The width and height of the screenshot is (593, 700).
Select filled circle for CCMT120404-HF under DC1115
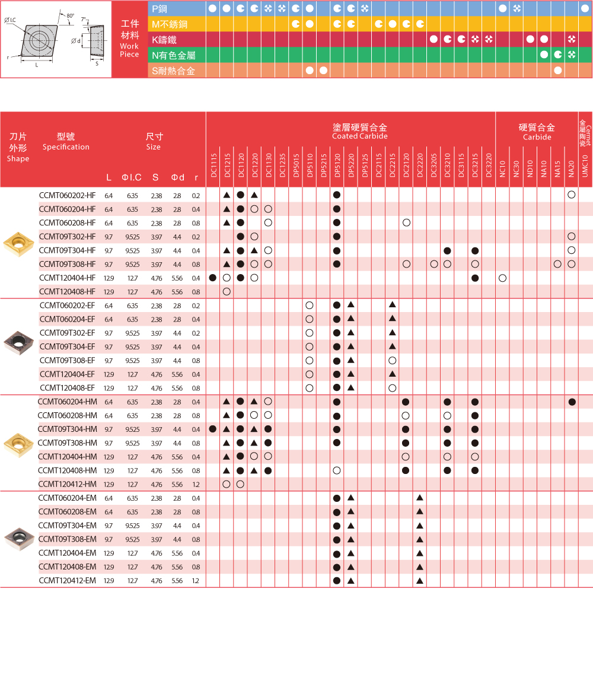click(213, 278)
